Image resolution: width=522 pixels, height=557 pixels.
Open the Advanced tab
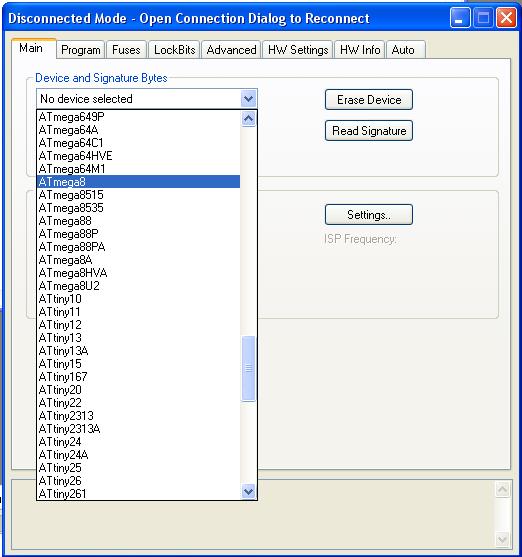[x=231, y=49]
